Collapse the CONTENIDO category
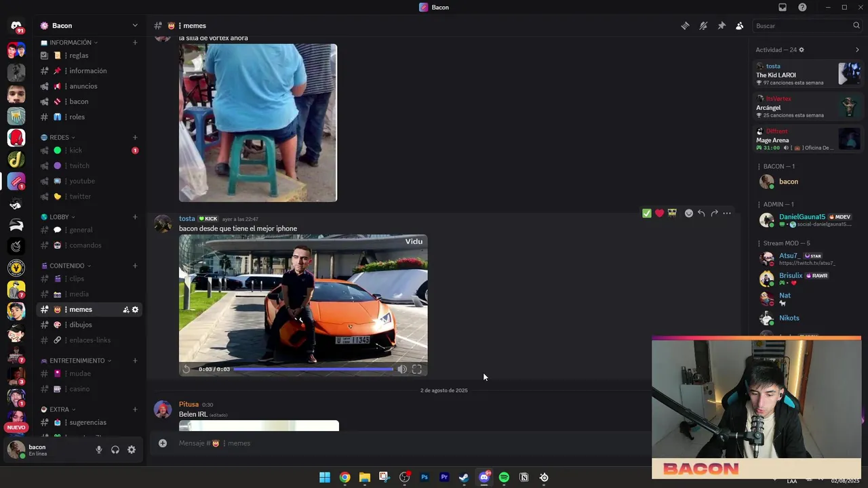Viewport: 868px width, 488px height. point(66,266)
